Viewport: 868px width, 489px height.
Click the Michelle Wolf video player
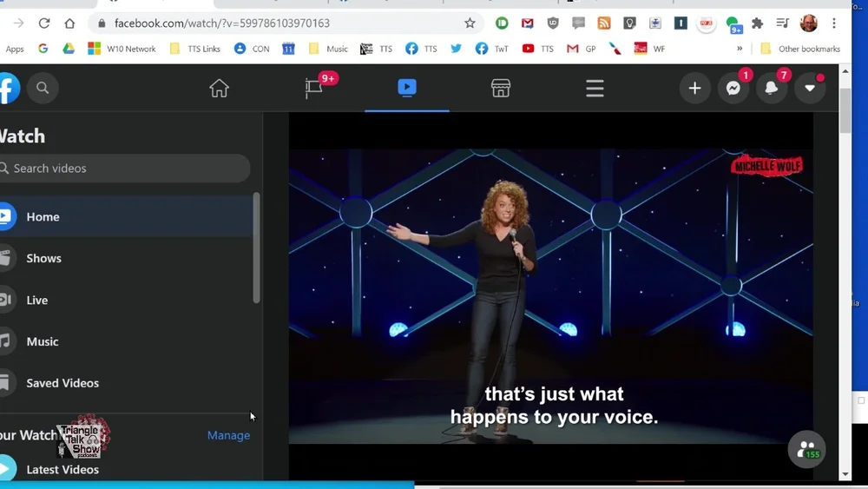(x=551, y=295)
